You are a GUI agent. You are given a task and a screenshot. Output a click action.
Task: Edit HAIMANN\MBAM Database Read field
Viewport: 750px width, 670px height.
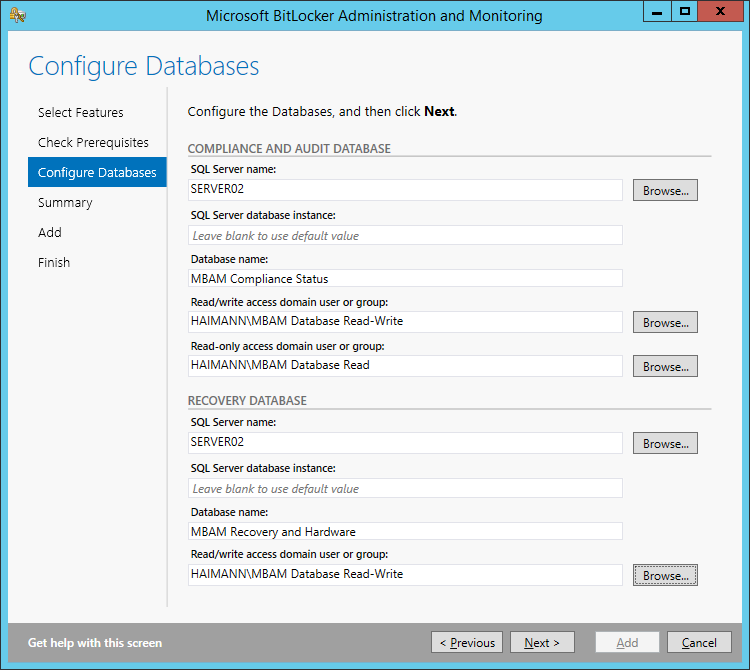(405, 366)
